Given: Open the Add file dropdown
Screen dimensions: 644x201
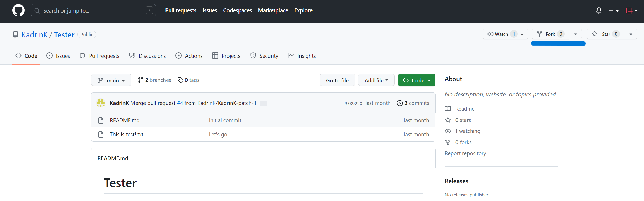Looking at the screenshot, I should coord(376,80).
